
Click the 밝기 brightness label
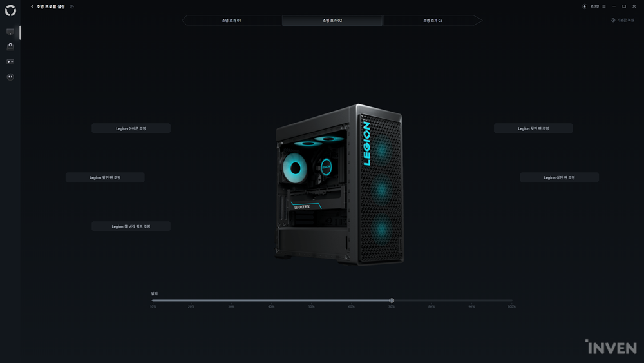tap(155, 293)
